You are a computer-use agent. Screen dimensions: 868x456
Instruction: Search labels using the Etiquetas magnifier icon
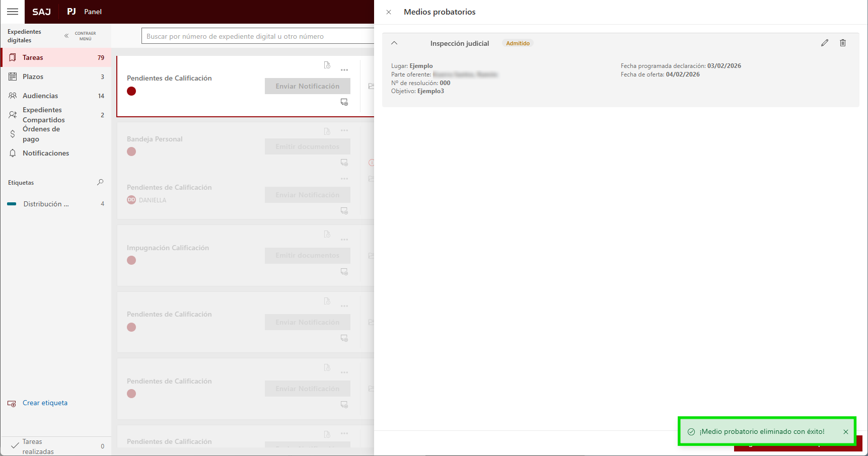tap(100, 182)
